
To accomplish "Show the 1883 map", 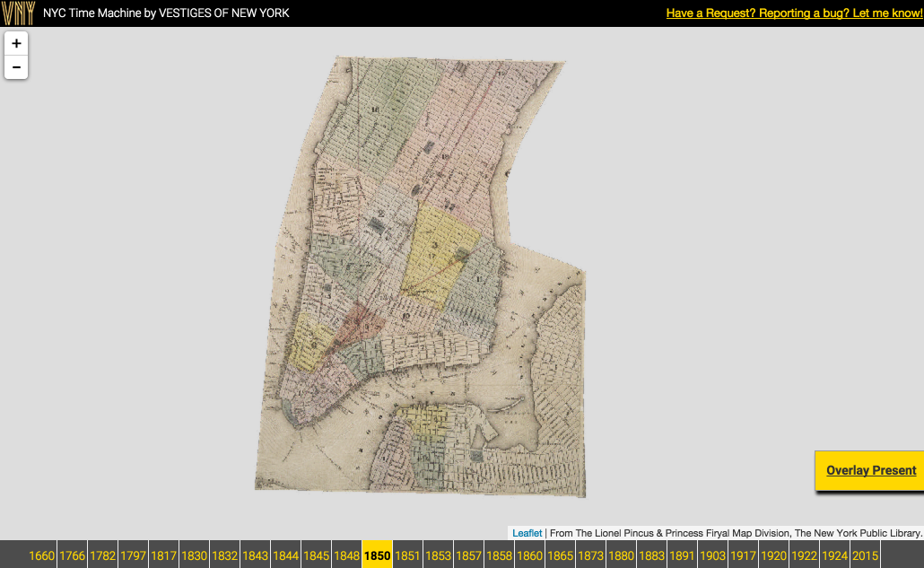I will [x=652, y=555].
